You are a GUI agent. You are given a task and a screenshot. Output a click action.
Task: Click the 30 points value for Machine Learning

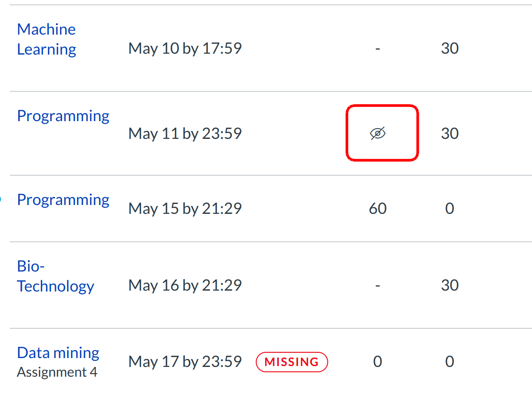449,48
